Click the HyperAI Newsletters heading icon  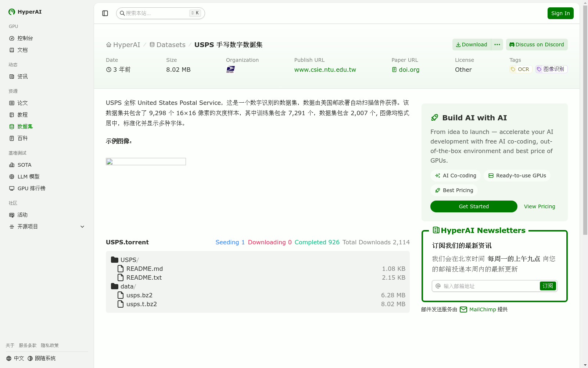pyautogui.click(x=436, y=230)
